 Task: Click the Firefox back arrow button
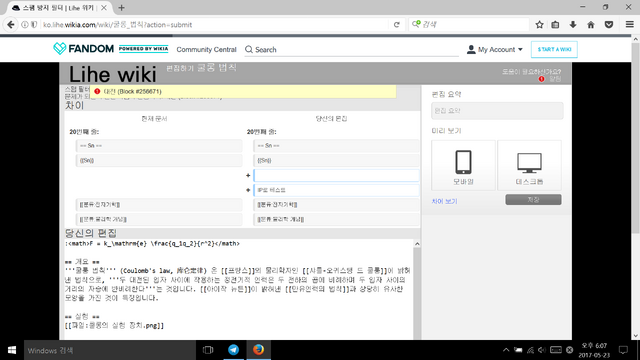[11, 24]
